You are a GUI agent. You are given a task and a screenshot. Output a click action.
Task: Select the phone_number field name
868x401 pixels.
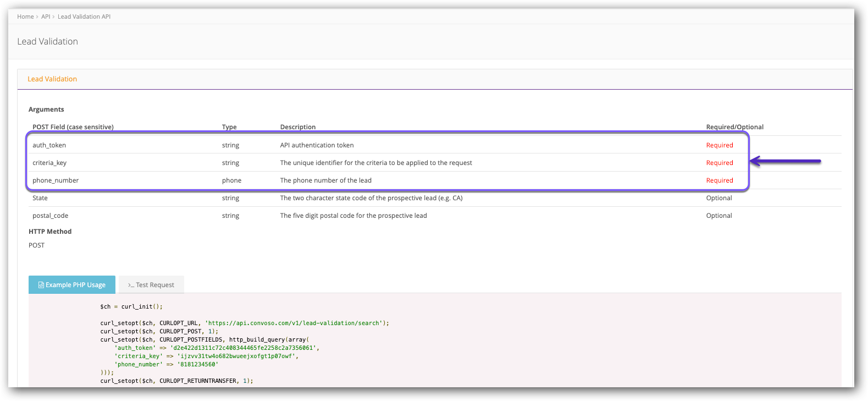point(56,180)
